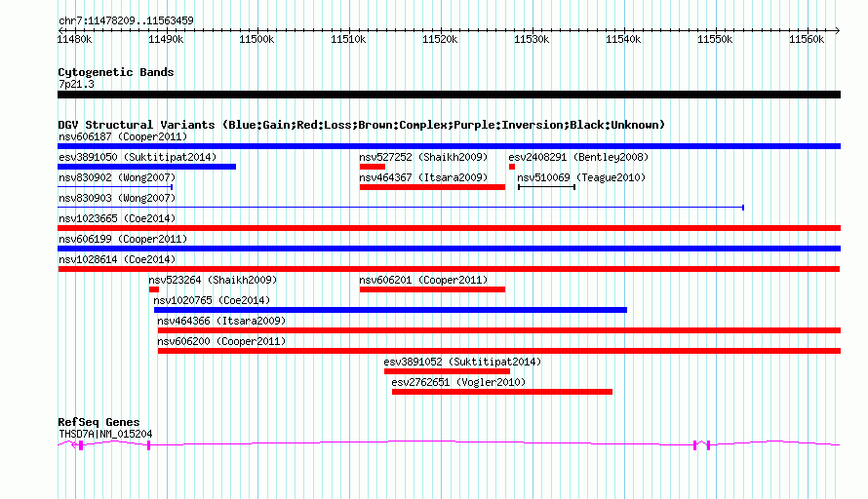Click the 7p21.3 band label
Viewport: 868px width, 499px height.
coord(76,84)
